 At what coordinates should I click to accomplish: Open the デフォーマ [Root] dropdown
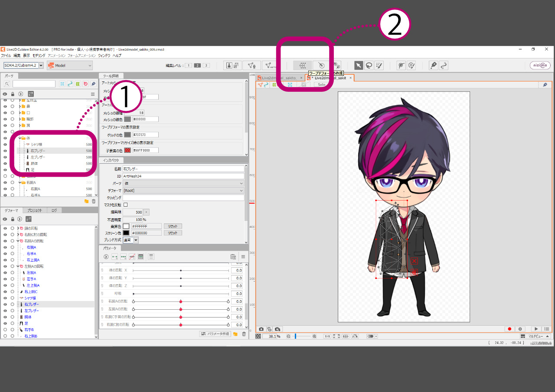tap(183, 190)
